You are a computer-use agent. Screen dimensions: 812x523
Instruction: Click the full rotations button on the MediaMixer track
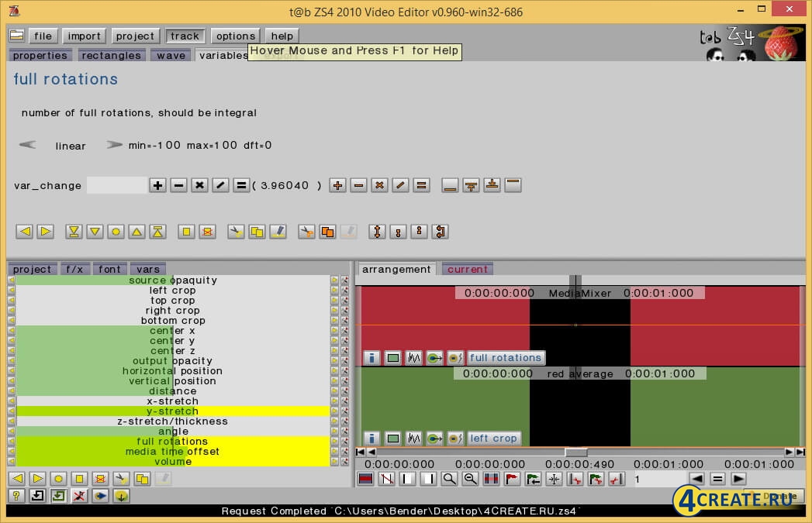click(x=505, y=357)
